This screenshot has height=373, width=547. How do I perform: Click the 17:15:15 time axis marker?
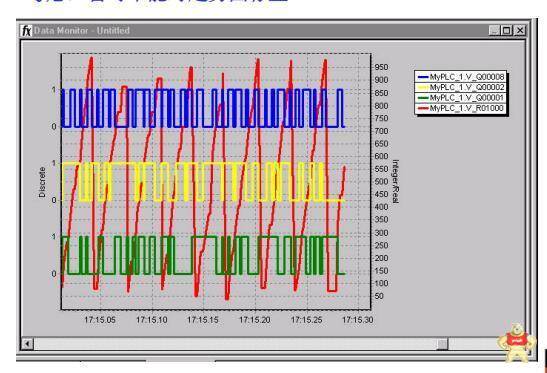coord(203,320)
